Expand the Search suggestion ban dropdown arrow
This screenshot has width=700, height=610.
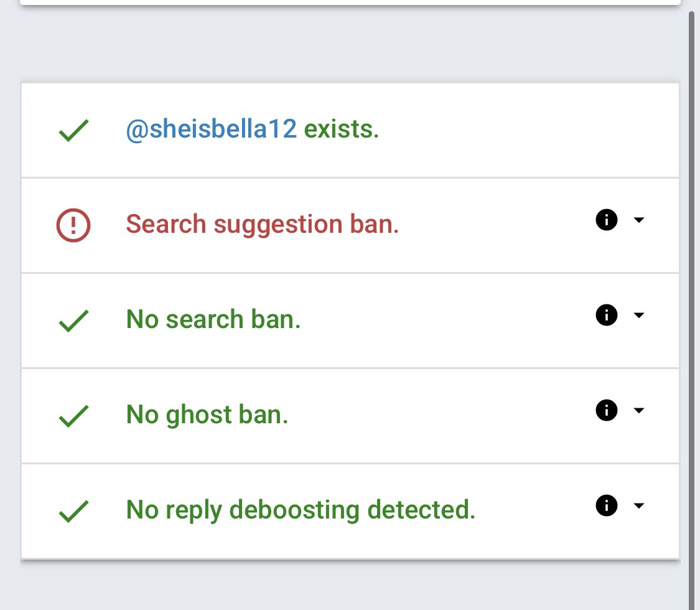click(638, 220)
